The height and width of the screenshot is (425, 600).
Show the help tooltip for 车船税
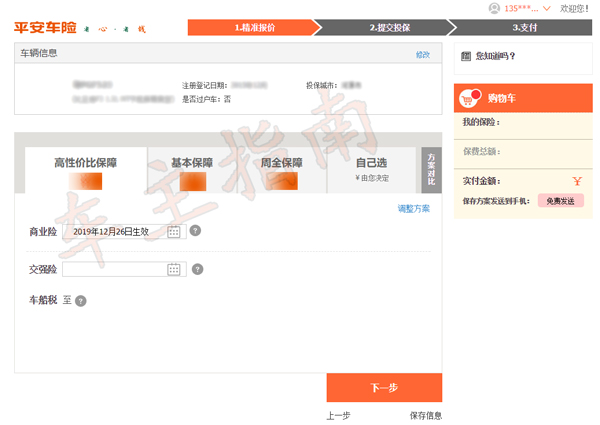81,300
